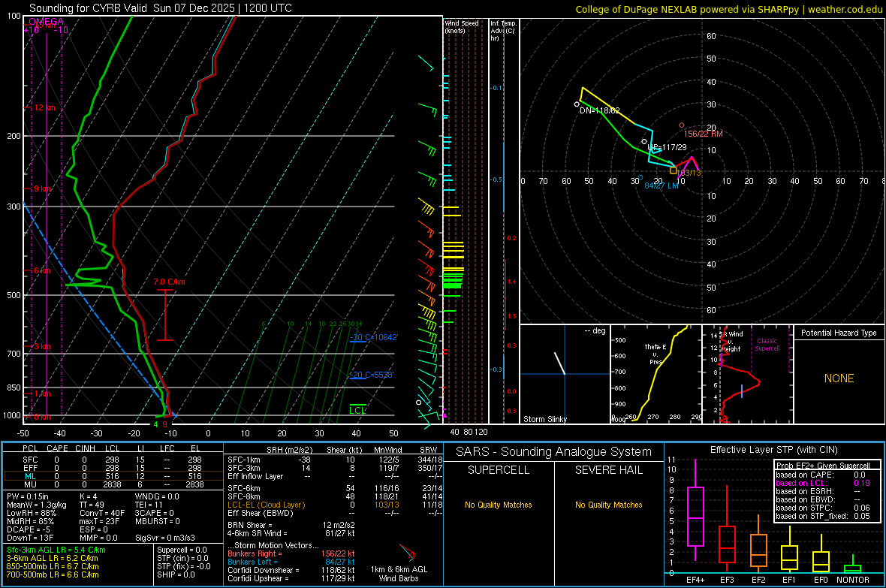This screenshot has height=588, width=886.
Task: Click the 'NONE' hazard type value
Action: click(x=839, y=378)
